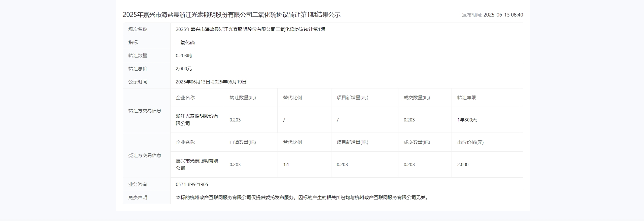Click the 转让年限 column header
This screenshot has height=221, width=644.
tap(466, 98)
